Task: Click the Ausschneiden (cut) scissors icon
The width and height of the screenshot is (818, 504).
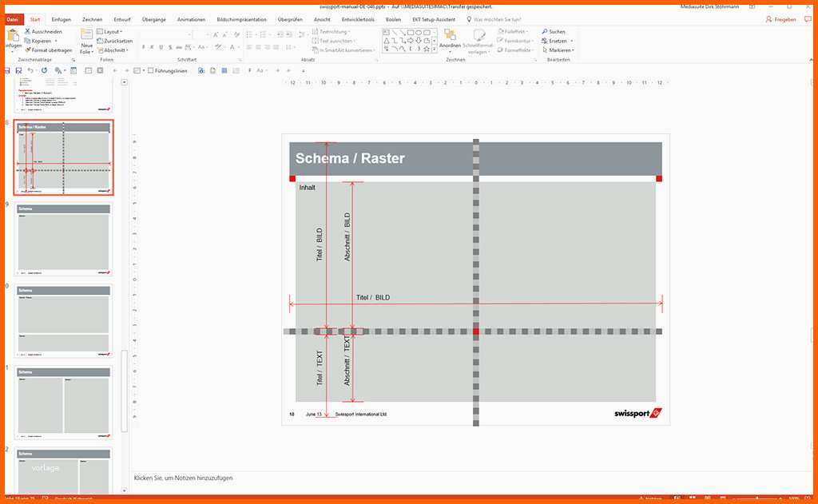Action: [x=27, y=32]
